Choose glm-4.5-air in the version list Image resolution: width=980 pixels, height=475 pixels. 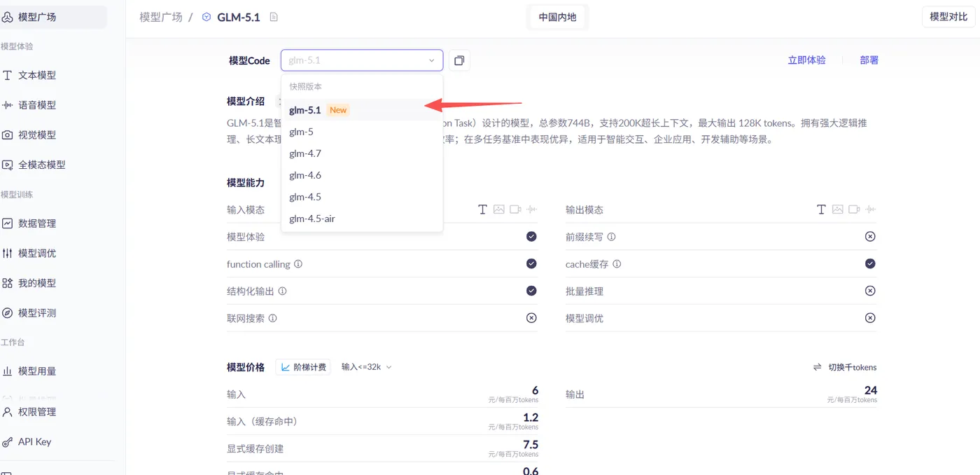(312, 219)
